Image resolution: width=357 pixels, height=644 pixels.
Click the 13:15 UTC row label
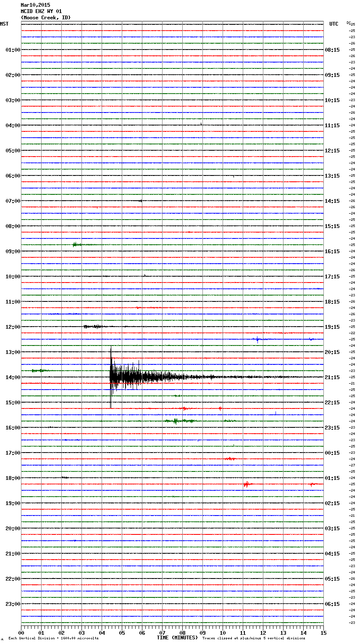pos(332,176)
